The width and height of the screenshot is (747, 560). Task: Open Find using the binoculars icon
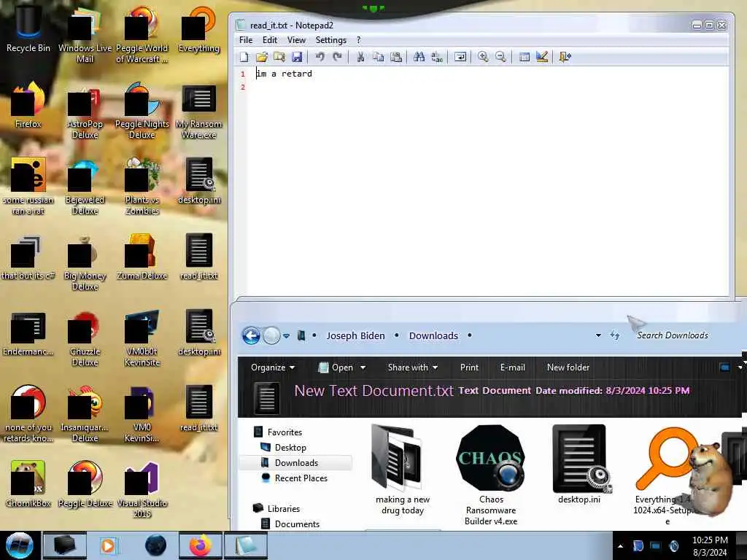pyautogui.click(x=419, y=57)
